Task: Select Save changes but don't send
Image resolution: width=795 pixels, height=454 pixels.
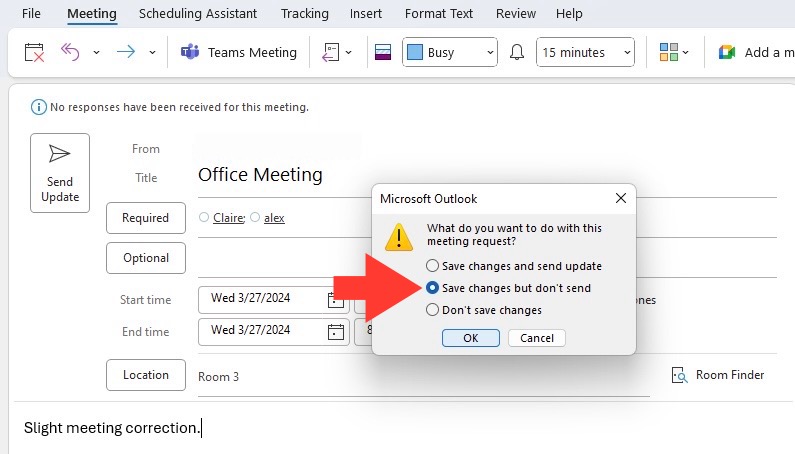Action: [432, 288]
